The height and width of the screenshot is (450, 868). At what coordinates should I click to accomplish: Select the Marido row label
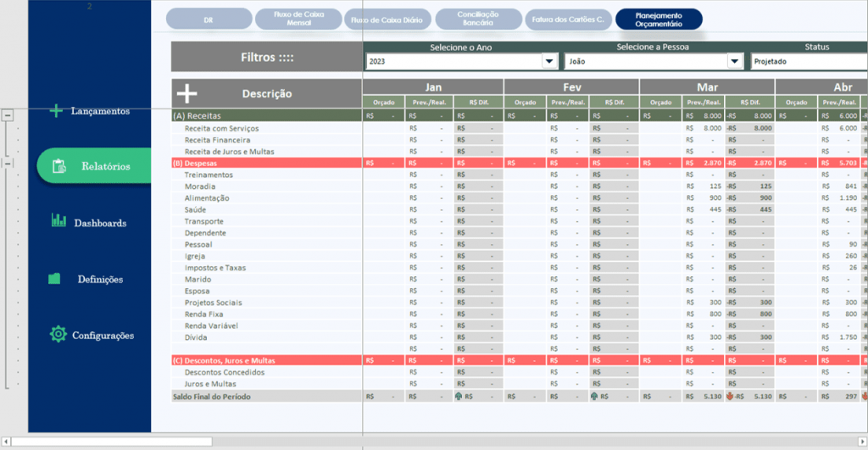click(198, 280)
